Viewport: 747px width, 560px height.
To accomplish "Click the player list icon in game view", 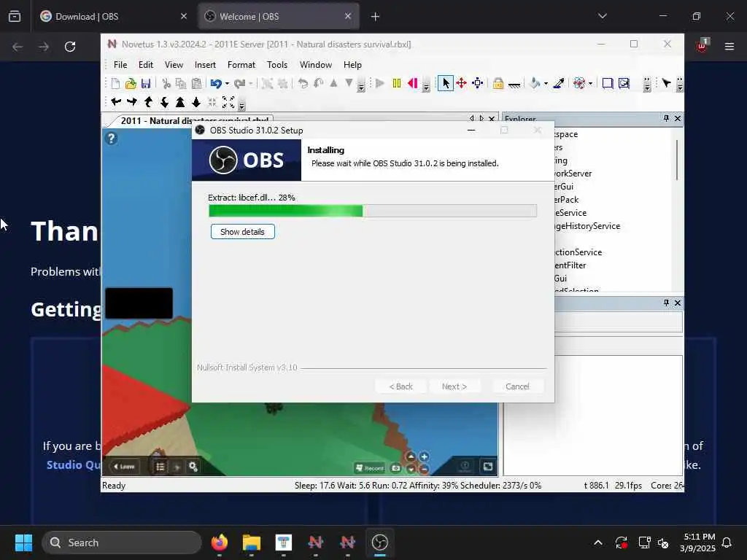I will click(x=160, y=467).
